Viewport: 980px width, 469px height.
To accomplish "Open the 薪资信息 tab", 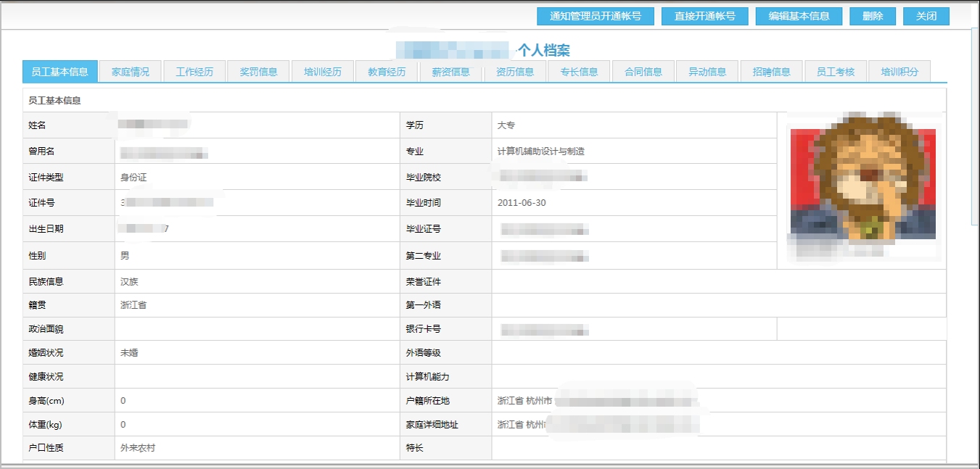I will pos(450,72).
